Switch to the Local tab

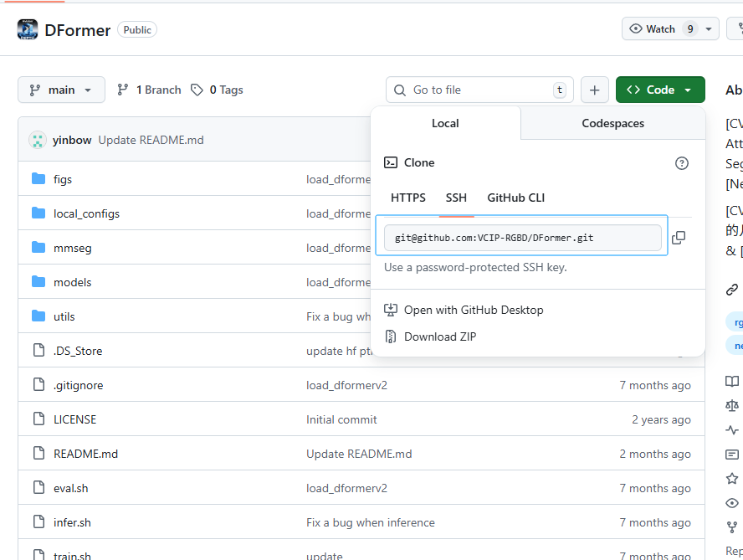(x=445, y=123)
